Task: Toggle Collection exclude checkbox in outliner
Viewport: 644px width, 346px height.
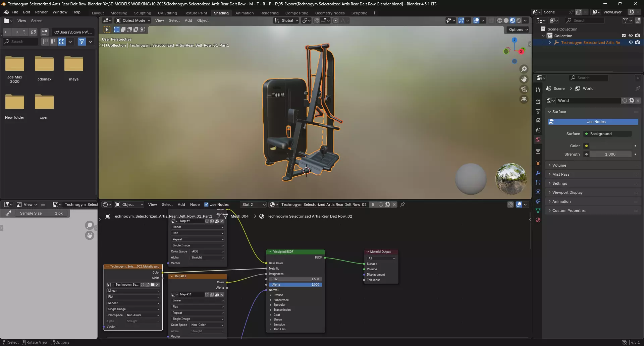Action: point(624,36)
